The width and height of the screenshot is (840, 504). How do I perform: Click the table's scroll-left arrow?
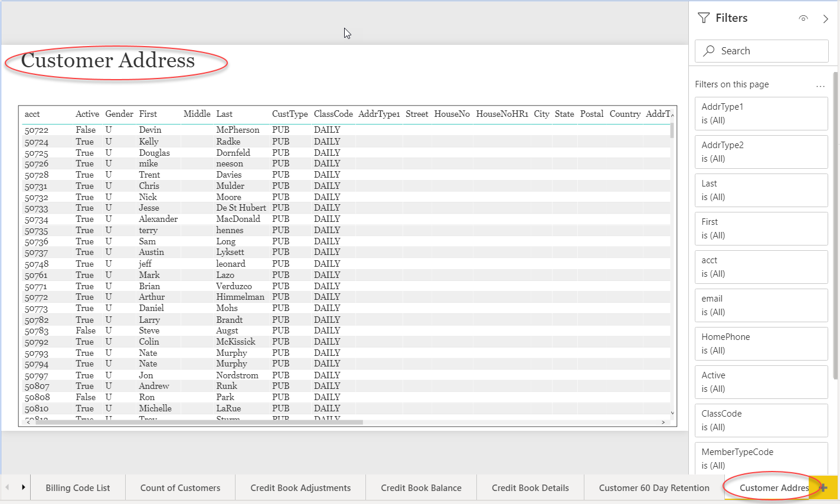click(x=29, y=422)
